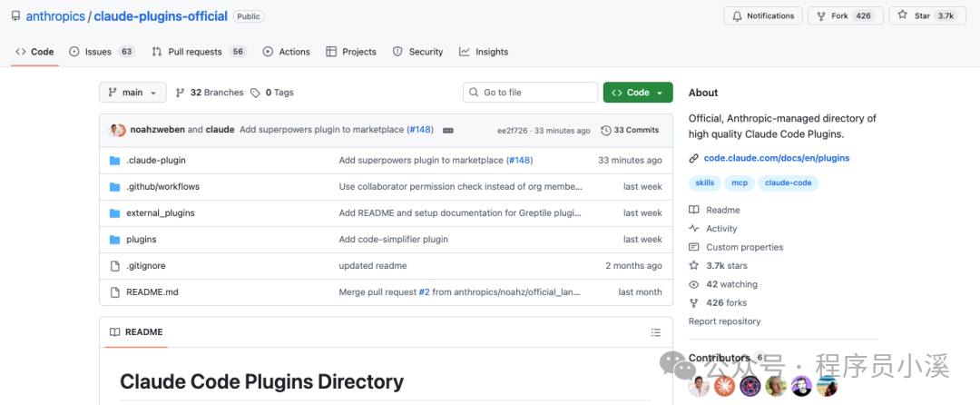The height and width of the screenshot is (405, 980).
Task: Select the Code tab
Action: pos(35,52)
